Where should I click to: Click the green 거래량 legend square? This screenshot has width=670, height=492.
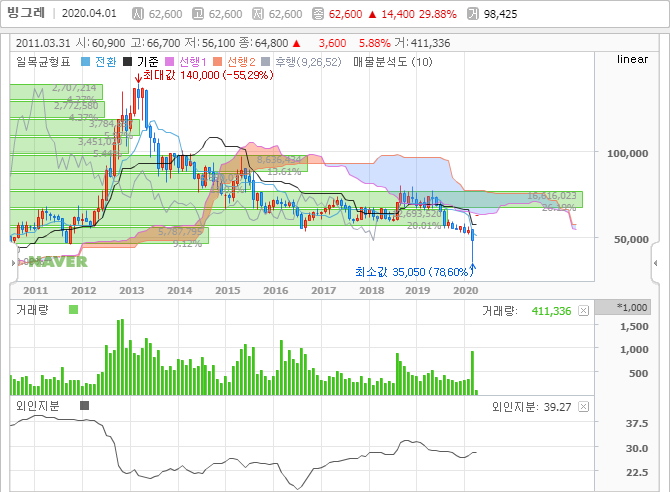(x=73, y=309)
